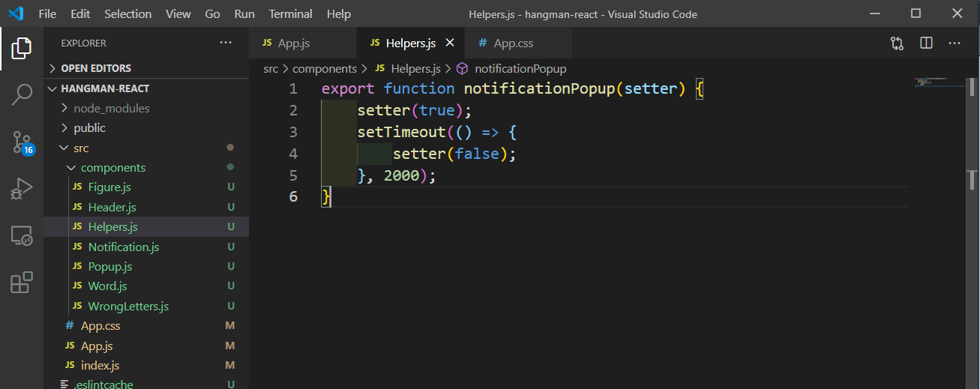Place cursor on line number 3

(293, 132)
